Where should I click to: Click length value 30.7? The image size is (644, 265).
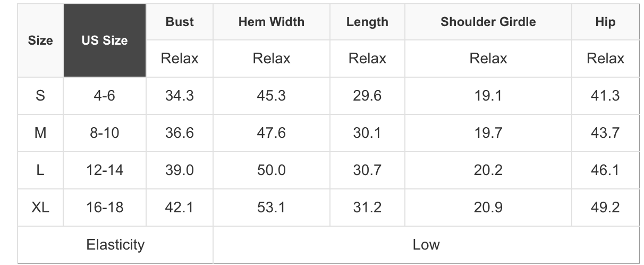coord(367,170)
